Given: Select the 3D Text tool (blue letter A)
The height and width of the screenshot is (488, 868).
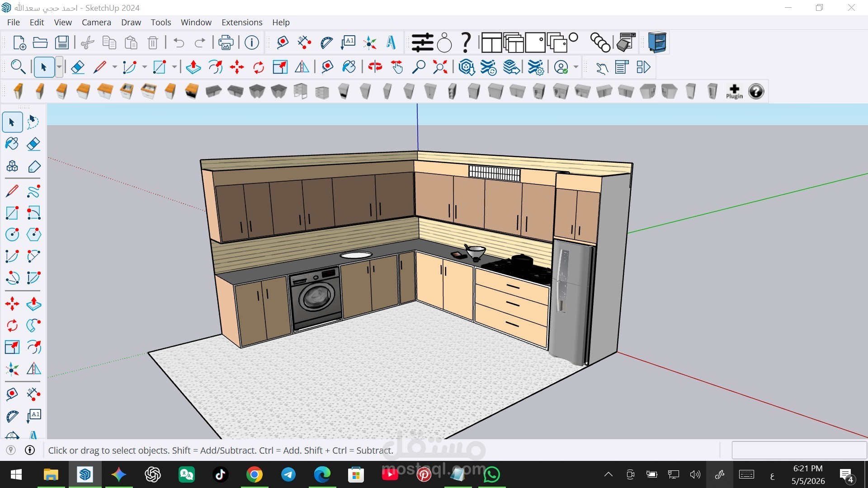Looking at the screenshot, I should (392, 42).
